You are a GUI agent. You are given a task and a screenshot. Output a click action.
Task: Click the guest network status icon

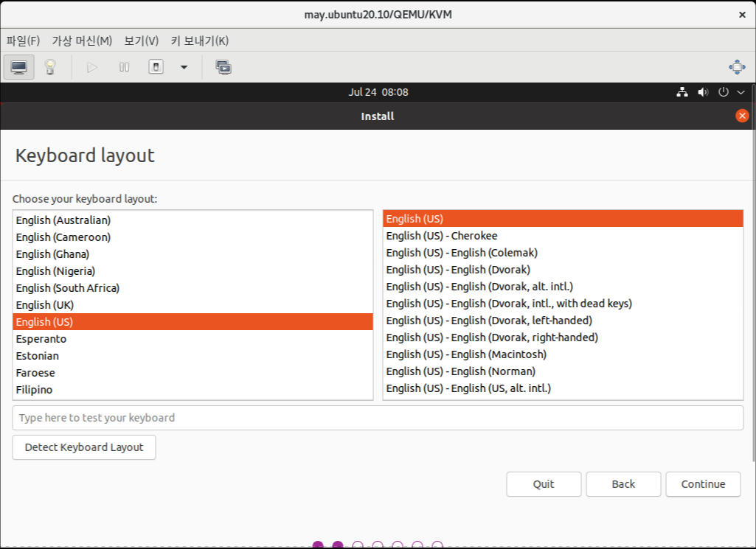coord(682,92)
